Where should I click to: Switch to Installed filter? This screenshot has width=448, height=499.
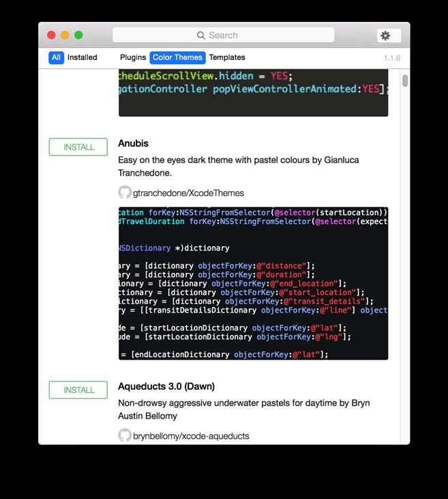(x=83, y=57)
